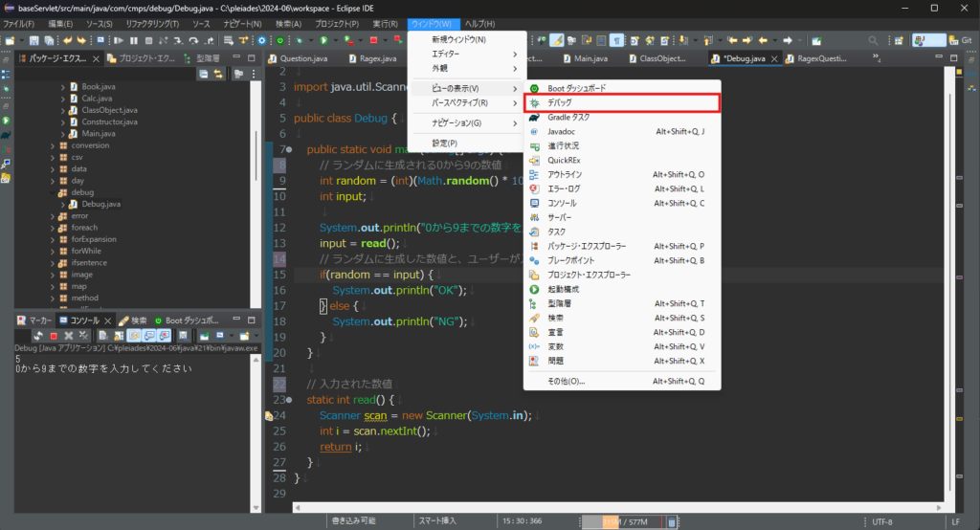Choose 設定(P) in the Window menu
Image resolution: width=980 pixels, height=530 pixels.
coord(444,143)
